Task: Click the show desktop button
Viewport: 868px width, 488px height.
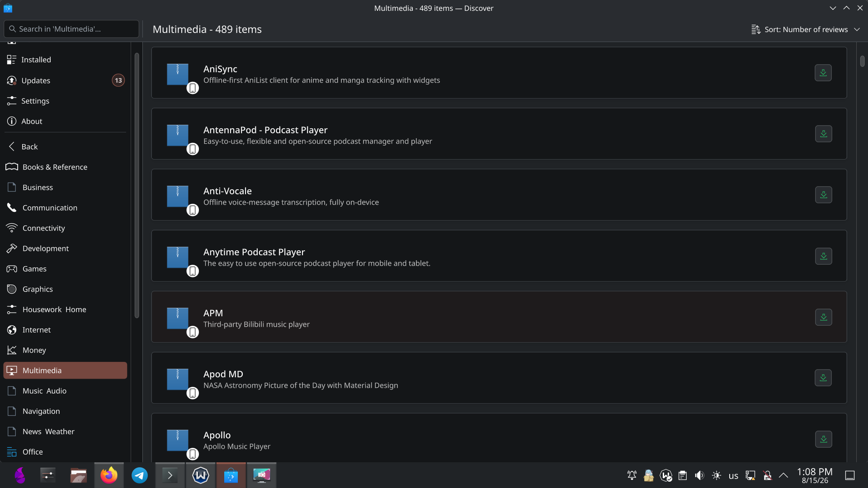Action: tap(850, 475)
